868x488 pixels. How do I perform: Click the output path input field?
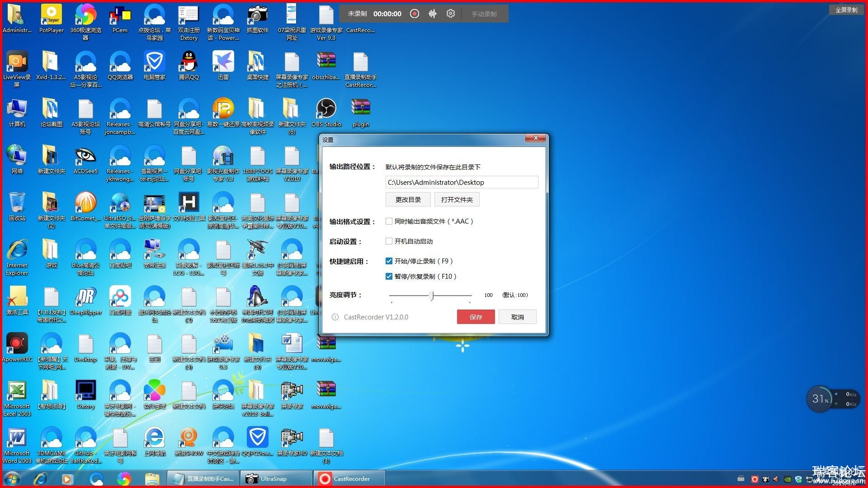[x=462, y=182]
